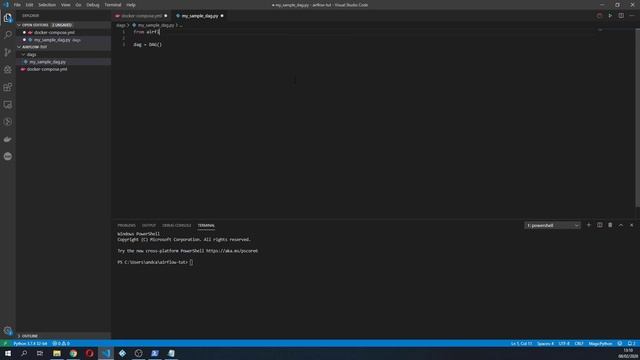This screenshot has height=360, width=640.
Task: Click the editor vertical scrollbar
Action: [638, 118]
